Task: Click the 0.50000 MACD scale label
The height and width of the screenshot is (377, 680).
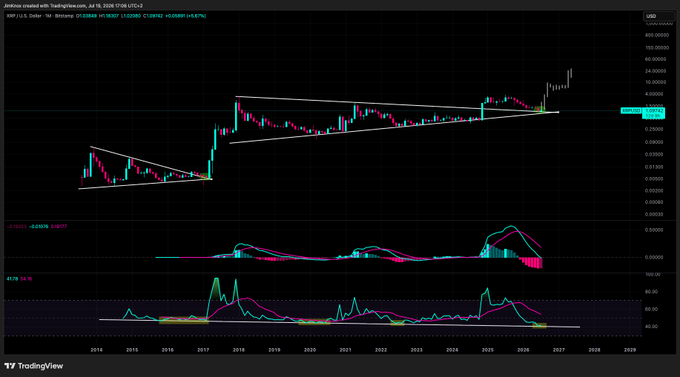Action: tap(654, 230)
